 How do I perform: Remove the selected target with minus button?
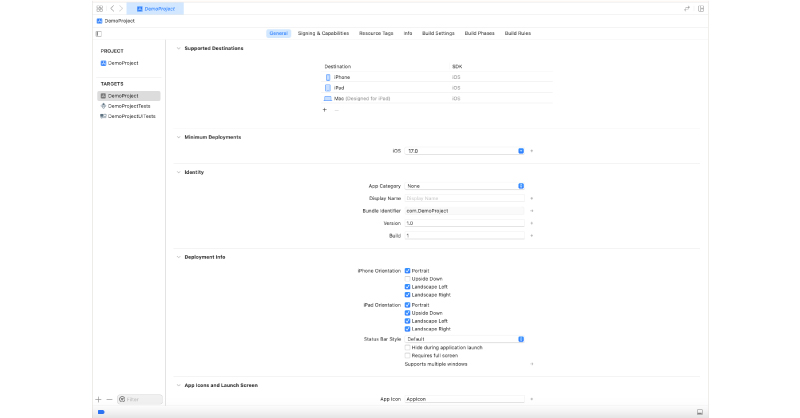pos(109,399)
